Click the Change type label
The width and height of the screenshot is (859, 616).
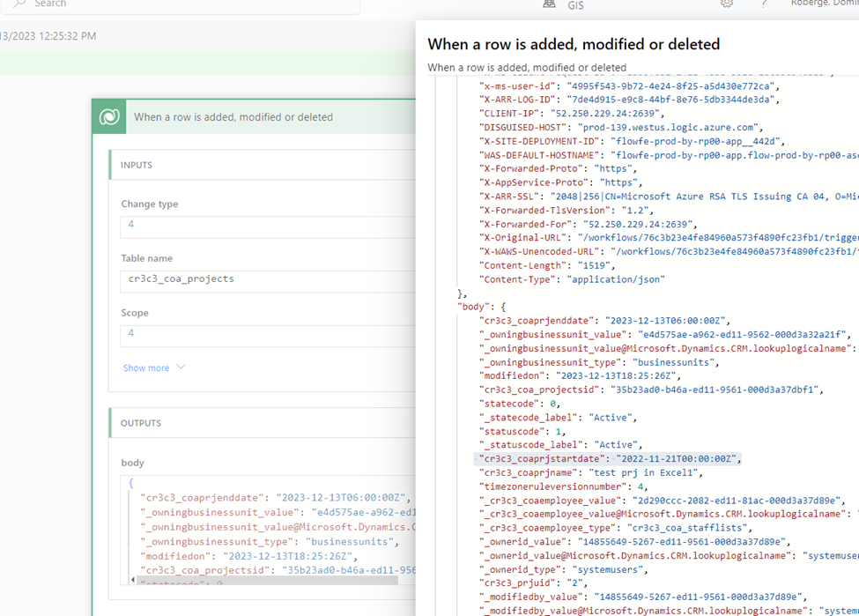(x=150, y=204)
